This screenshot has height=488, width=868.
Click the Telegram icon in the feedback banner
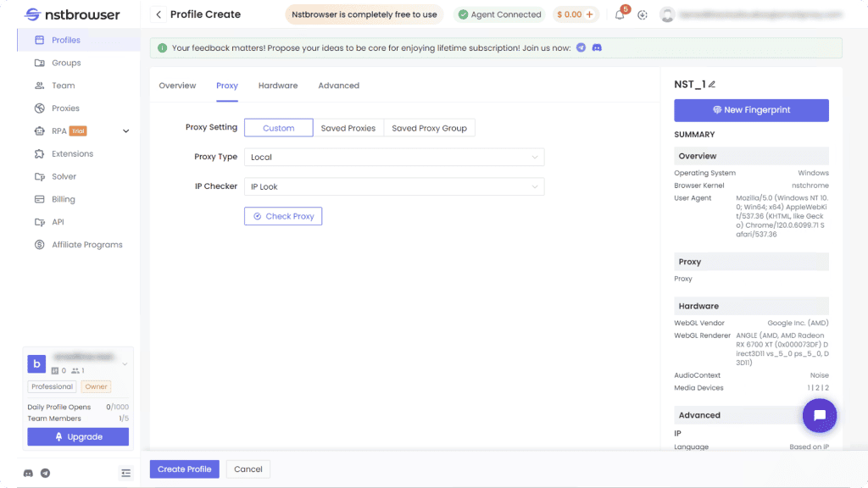click(x=581, y=48)
